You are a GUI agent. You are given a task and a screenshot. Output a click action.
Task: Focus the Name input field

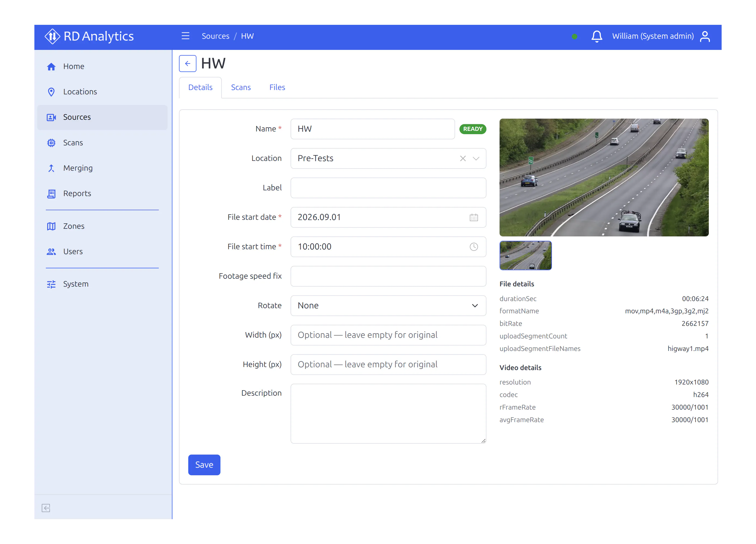[372, 129]
